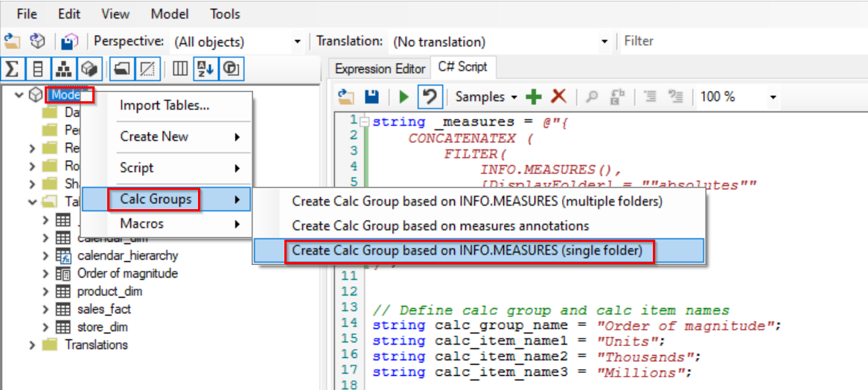The height and width of the screenshot is (390, 868).
Task: Select the Calc Groups context menu entry
Action: coord(166,199)
